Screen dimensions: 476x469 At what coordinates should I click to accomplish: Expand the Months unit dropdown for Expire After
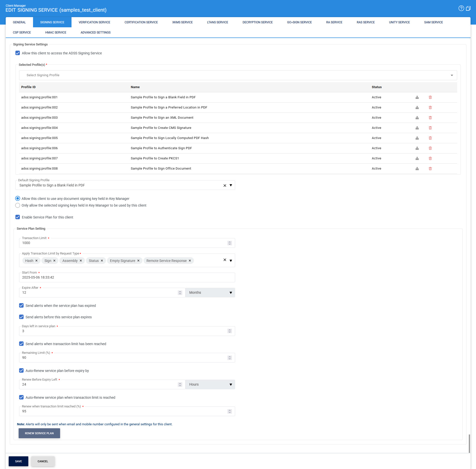[x=210, y=293]
